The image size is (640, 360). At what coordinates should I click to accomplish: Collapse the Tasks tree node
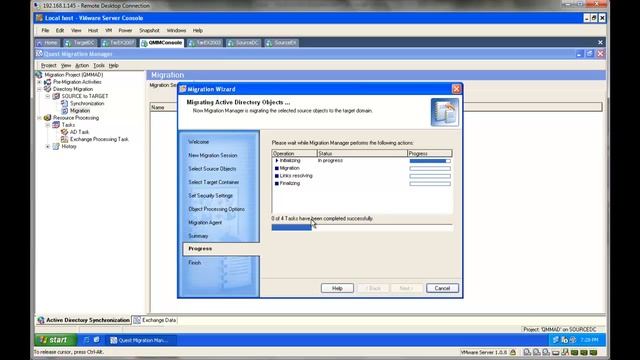tap(48, 125)
